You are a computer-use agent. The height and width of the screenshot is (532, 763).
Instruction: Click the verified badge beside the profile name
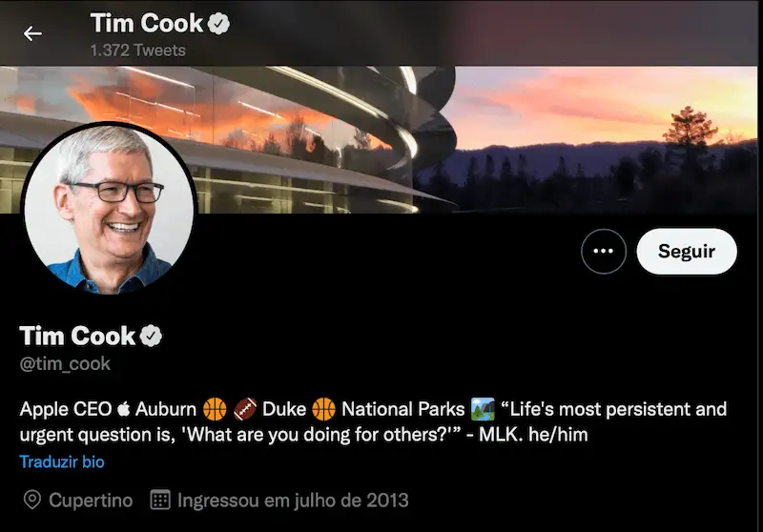pyautogui.click(x=153, y=336)
